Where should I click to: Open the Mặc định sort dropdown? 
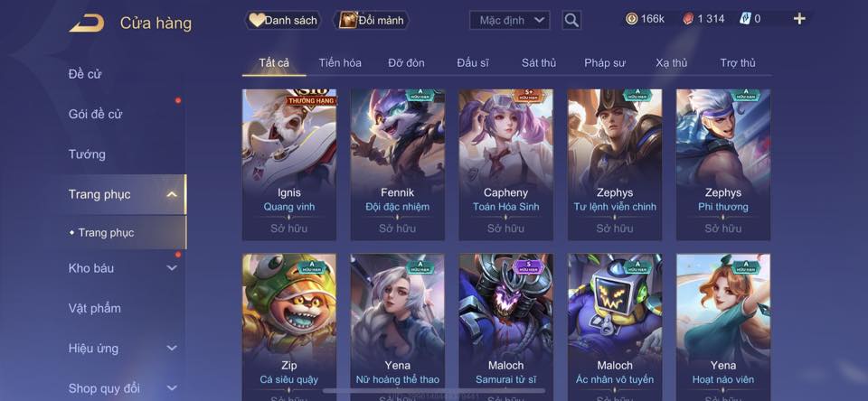click(509, 21)
